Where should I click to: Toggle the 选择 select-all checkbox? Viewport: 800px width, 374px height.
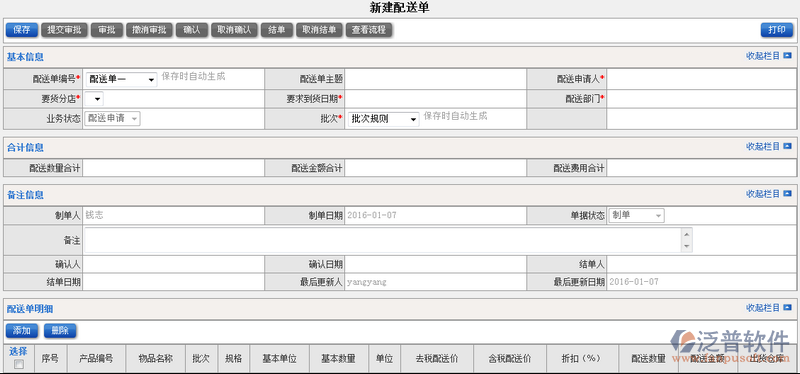(x=18, y=364)
